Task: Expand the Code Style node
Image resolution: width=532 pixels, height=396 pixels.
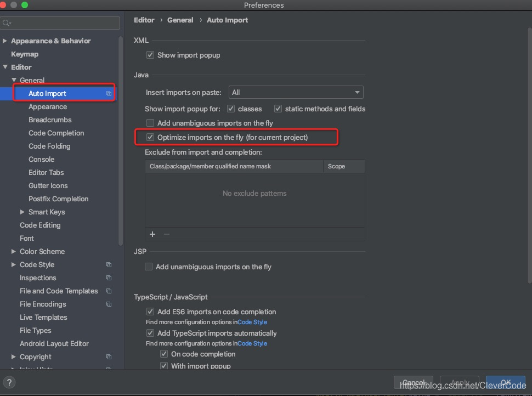Action: point(14,265)
